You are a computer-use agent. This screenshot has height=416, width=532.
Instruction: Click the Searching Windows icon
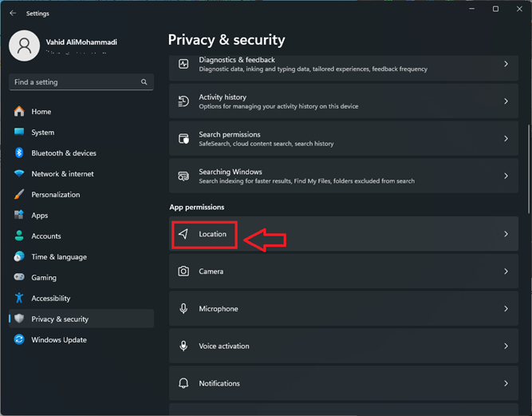click(x=183, y=176)
